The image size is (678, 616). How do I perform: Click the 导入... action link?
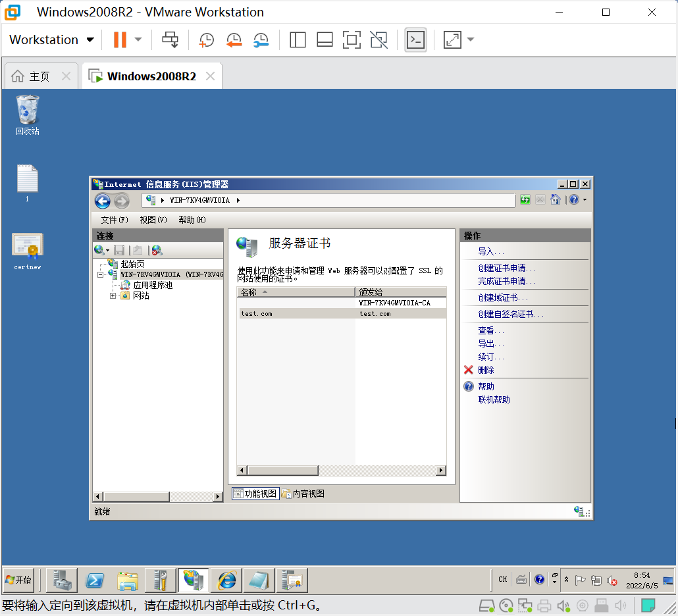click(x=491, y=251)
